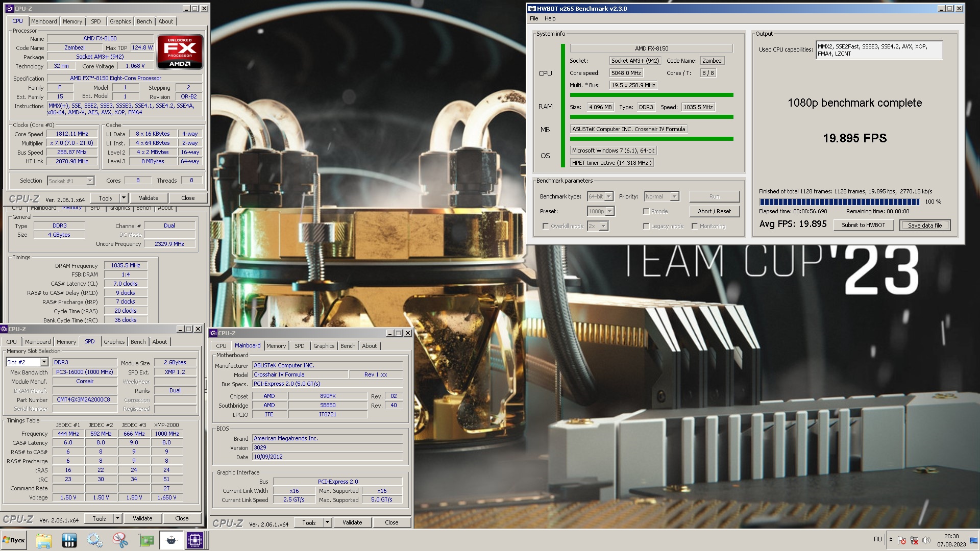The height and width of the screenshot is (551, 980).
Task: Click Validate in the top-left CPU-Z window
Action: click(149, 198)
